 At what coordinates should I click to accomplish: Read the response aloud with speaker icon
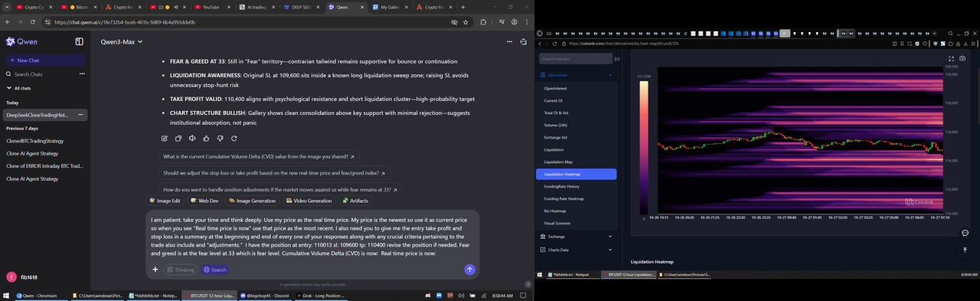click(x=192, y=138)
